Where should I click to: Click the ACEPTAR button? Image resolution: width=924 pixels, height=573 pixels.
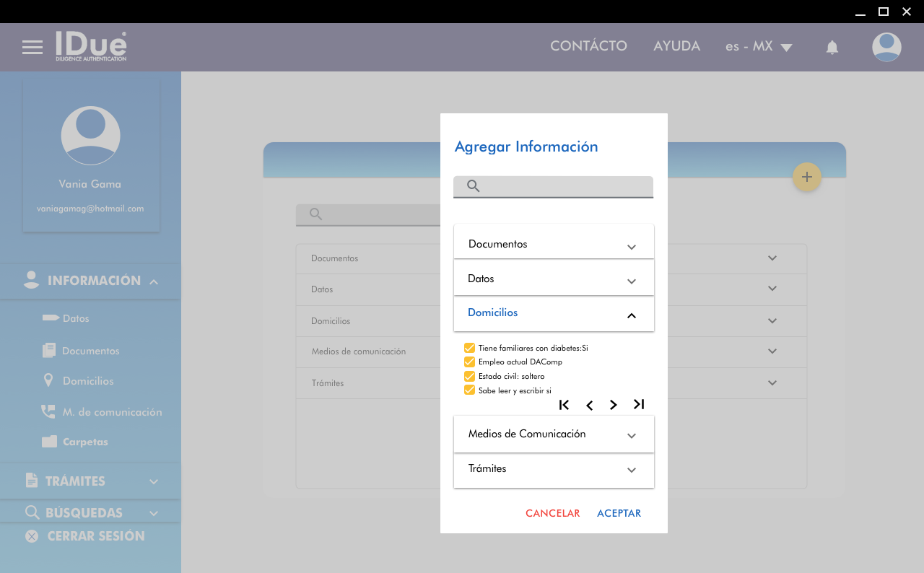pyautogui.click(x=619, y=514)
